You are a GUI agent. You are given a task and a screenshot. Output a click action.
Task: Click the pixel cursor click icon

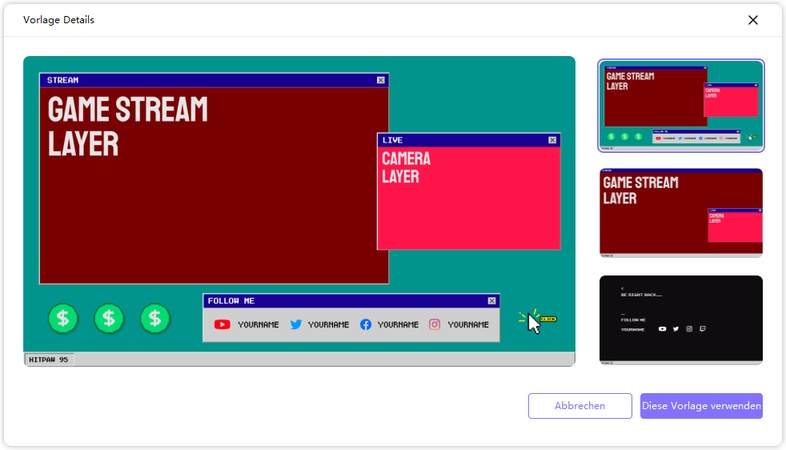click(x=535, y=321)
